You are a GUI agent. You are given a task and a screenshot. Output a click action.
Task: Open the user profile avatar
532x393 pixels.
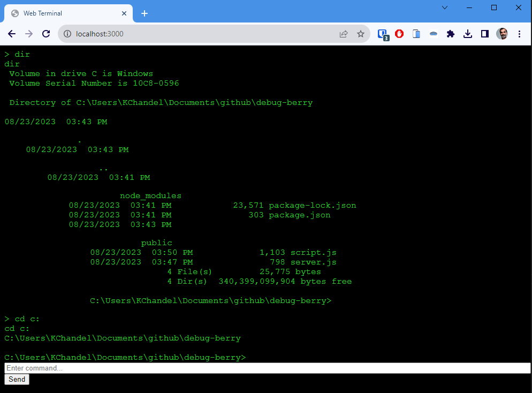(x=502, y=34)
